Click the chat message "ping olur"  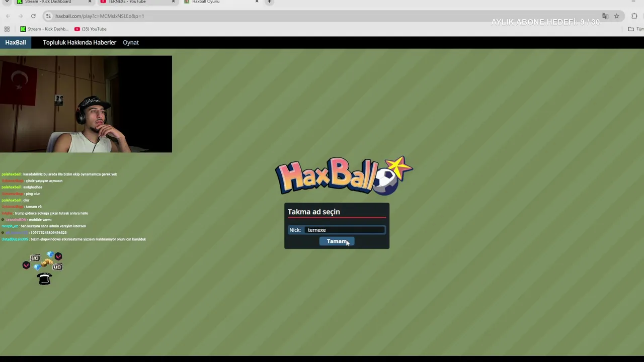pyautogui.click(x=33, y=194)
